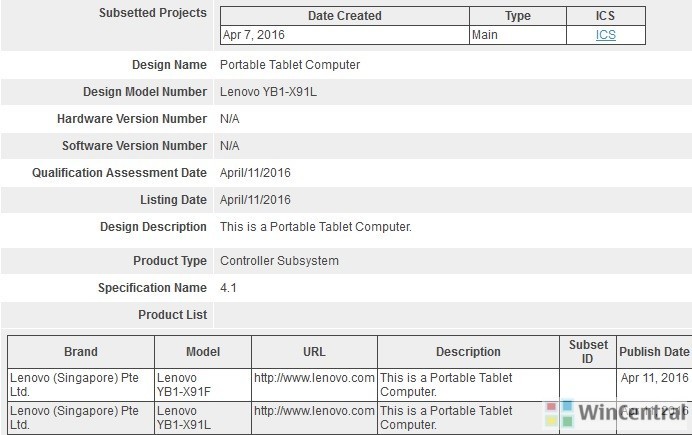The width and height of the screenshot is (692, 435).
Task: Select the Lenovo YB1-X91L model cell in table
Action: [203, 418]
